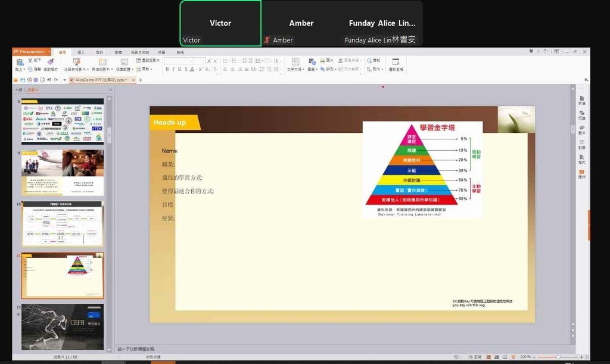This screenshot has height=364, width=610.
Task: Open a new document tab with plus button
Action: (141, 80)
